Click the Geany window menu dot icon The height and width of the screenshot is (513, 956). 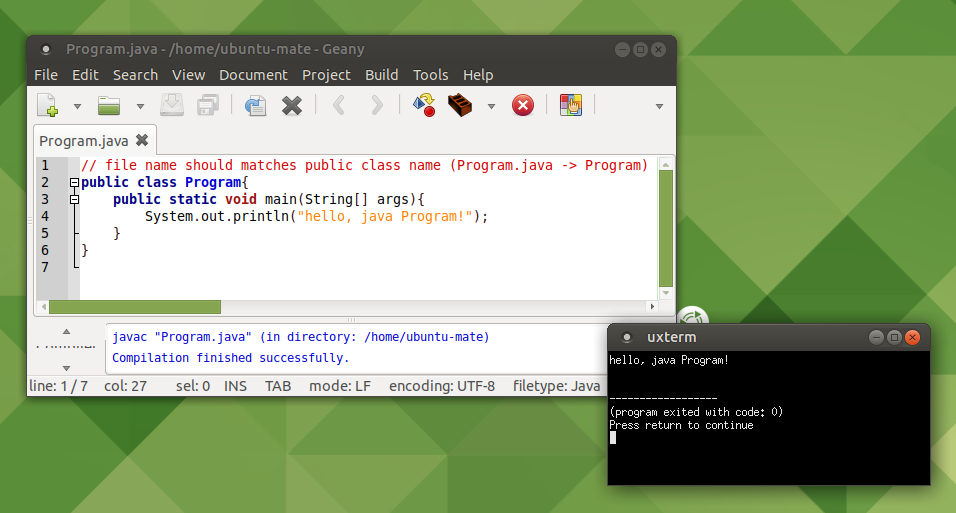pyautogui.click(x=46, y=49)
